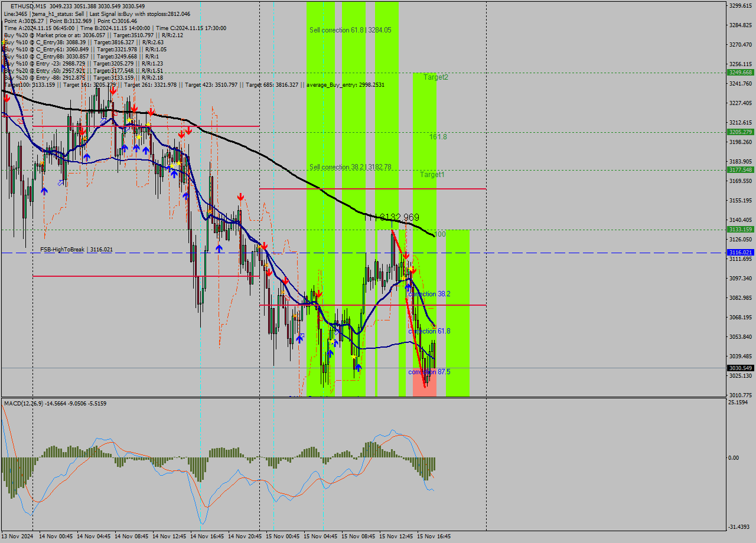This screenshot has width=756, height=543.
Task: Select the 'correction 87.5' blue label
Action: (429, 372)
